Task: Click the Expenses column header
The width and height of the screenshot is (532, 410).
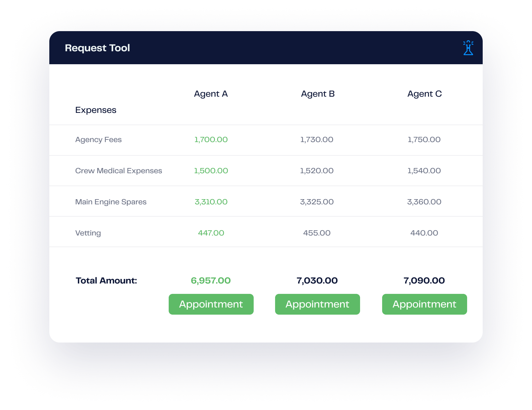Action: click(x=96, y=110)
